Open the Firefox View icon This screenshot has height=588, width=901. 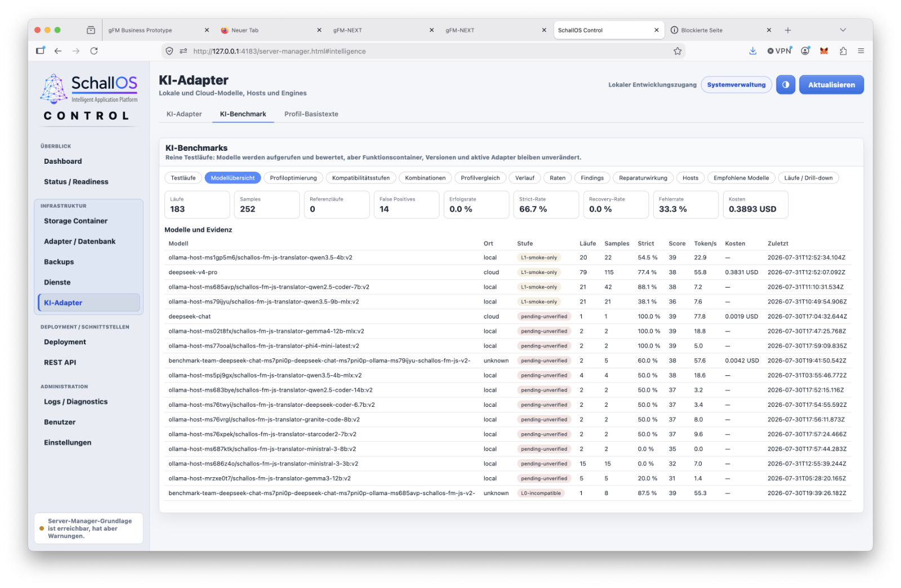[x=91, y=30]
